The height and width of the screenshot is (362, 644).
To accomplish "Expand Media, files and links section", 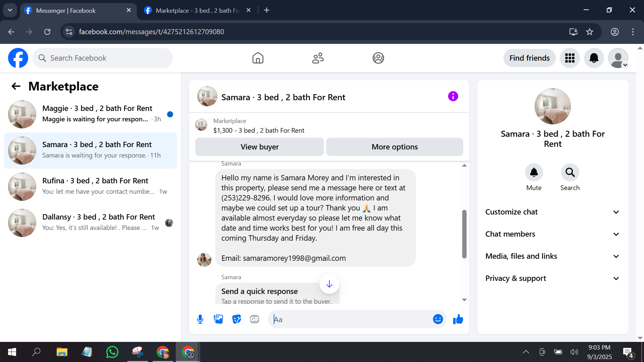I will tap(552, 256).
